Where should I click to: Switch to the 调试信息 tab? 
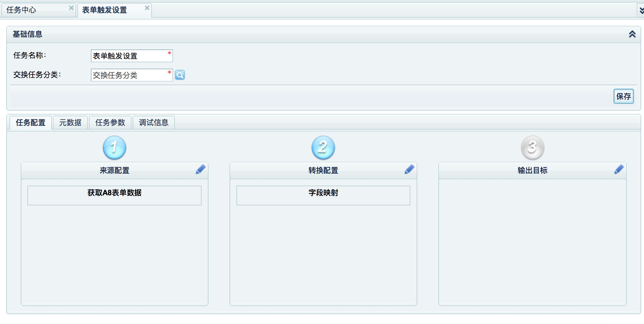(153, 122)
